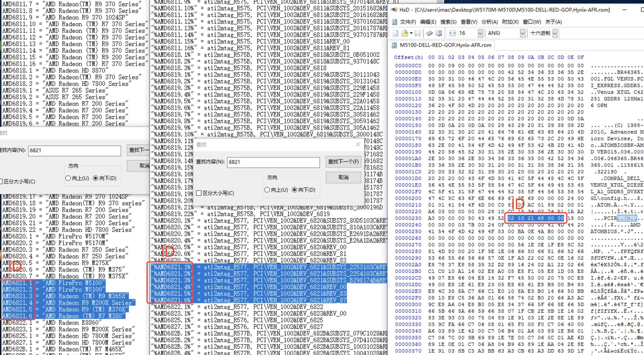Click Cancel (取消) button in center Find dialog

tap(343, 177)
